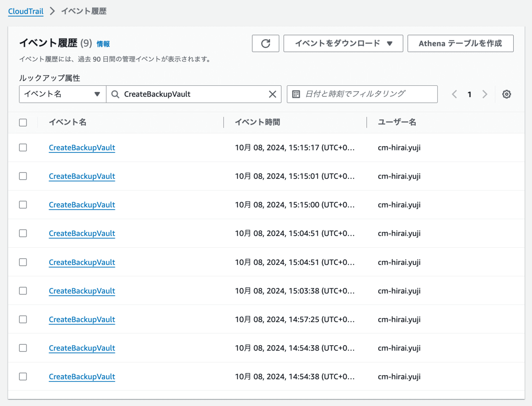The image size is (532, 406).
Task: Refresh the event history list
Action: (265, 43)
